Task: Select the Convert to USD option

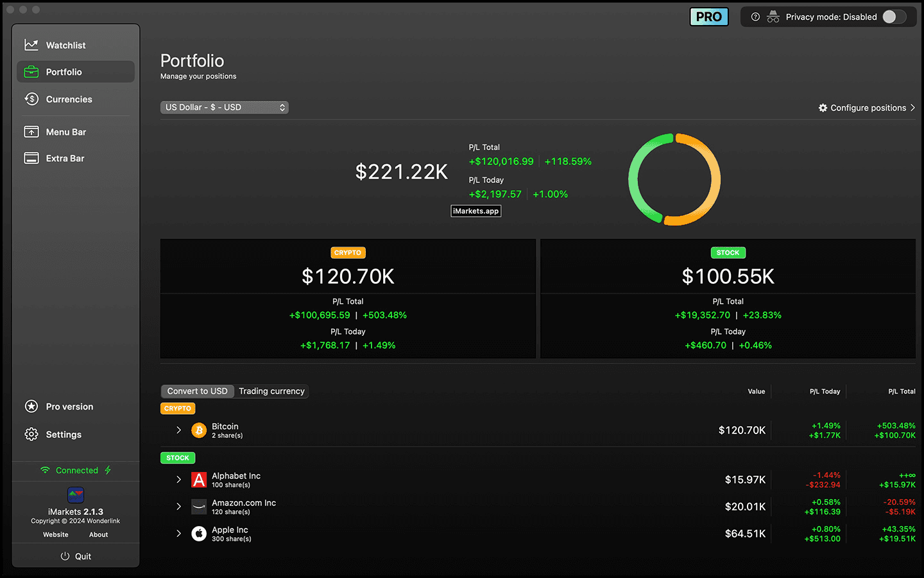Action: click(x=197, y=391)
